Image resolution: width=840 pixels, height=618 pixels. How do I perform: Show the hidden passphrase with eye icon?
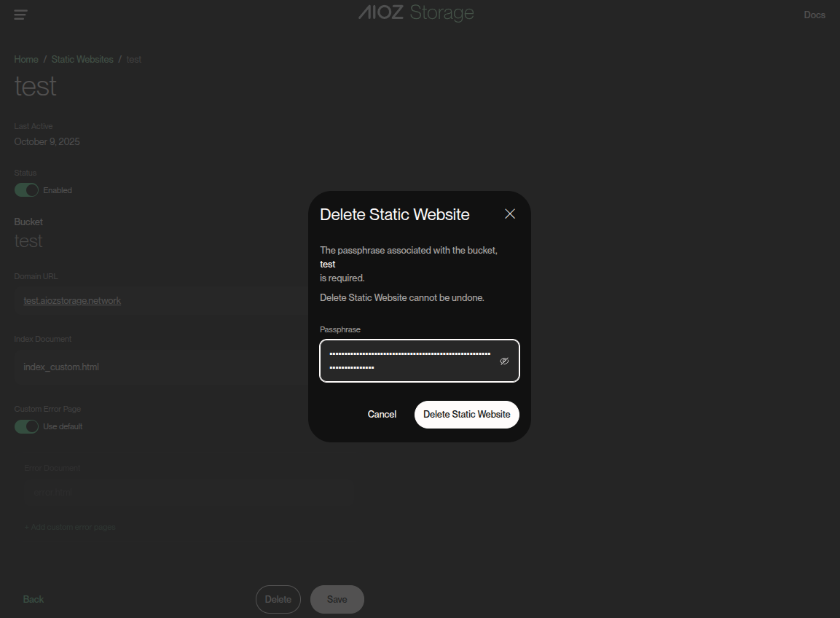(x=504, y=361)
